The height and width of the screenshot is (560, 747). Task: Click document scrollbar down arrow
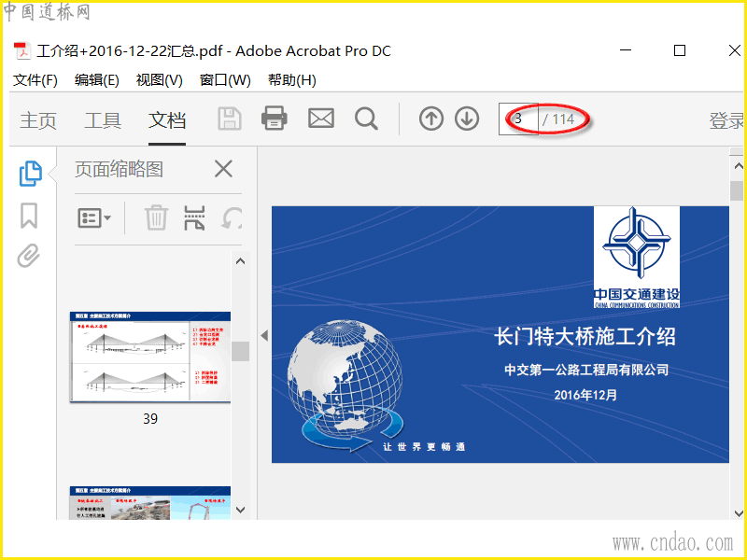(x=738, y=513)
